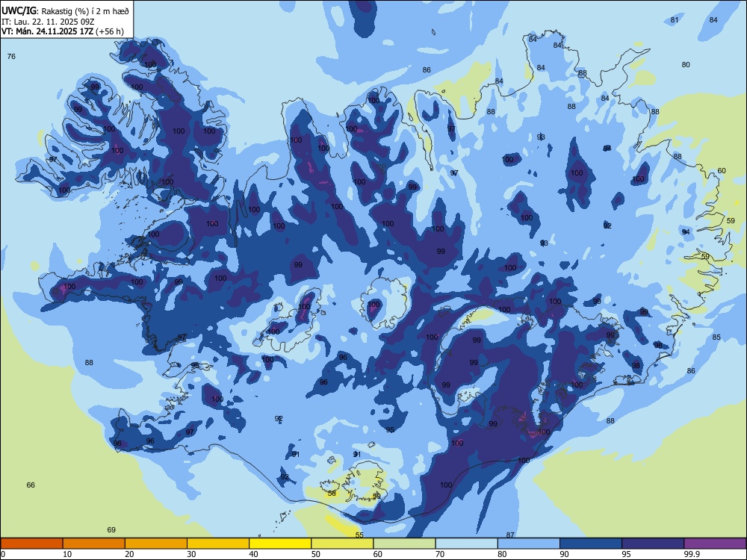Pick the 40–50 bright yellow legend swatch

(280, 544)
